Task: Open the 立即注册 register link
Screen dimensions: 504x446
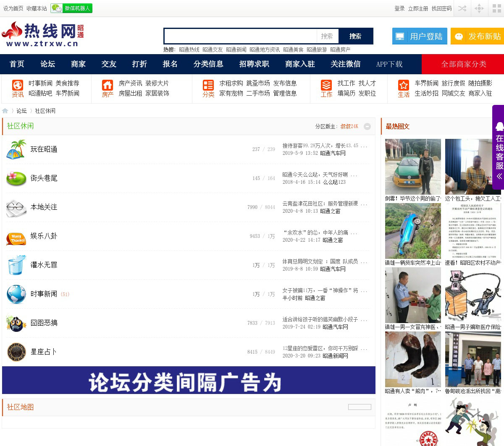Action: tap(418, 8)
